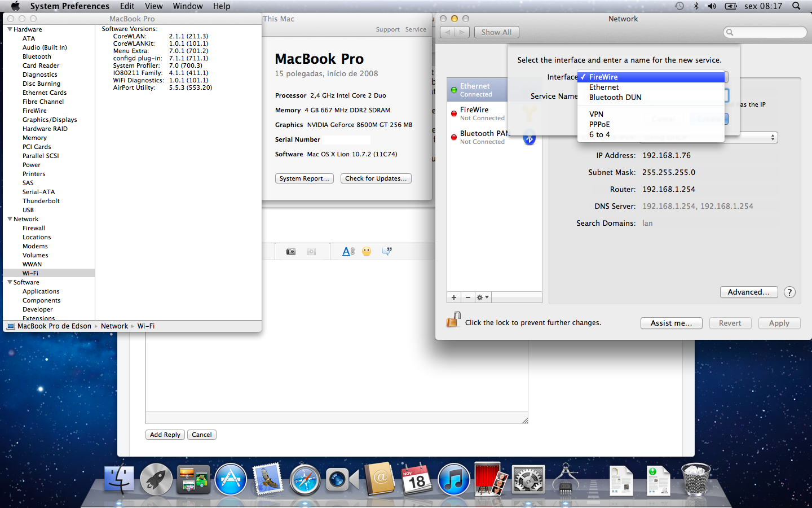Click the Apply button
The width and height of the screenshot is (812, 508).
point(779,323)
